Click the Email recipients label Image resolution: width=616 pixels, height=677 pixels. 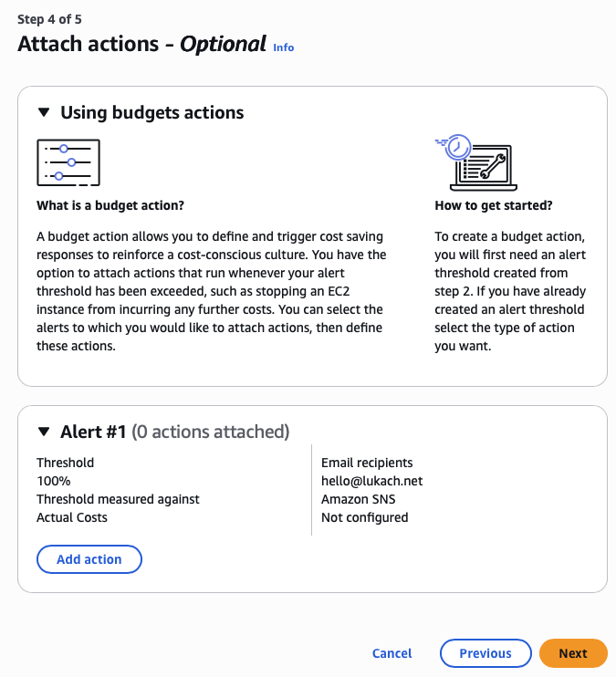click(367, 463)
